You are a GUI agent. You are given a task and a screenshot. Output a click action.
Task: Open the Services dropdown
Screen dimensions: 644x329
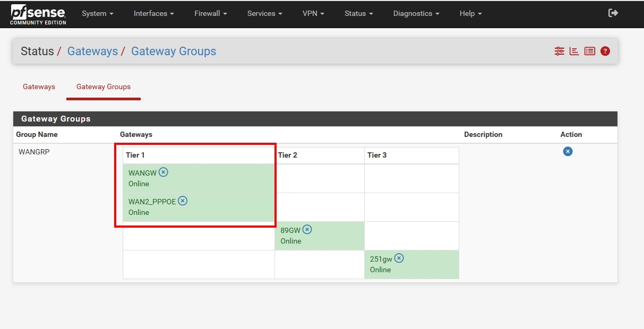coord(264,14)
